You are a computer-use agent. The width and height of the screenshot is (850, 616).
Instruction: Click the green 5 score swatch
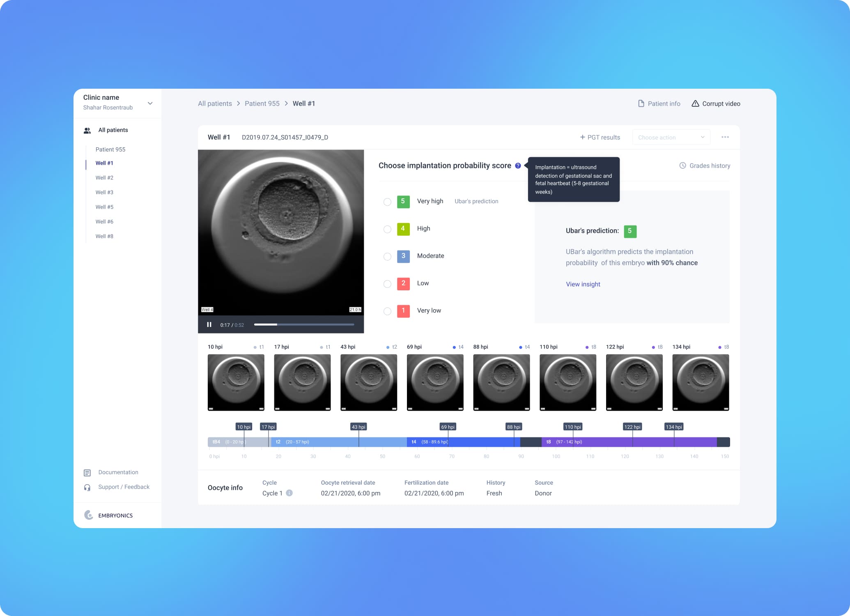pos(403,202)
